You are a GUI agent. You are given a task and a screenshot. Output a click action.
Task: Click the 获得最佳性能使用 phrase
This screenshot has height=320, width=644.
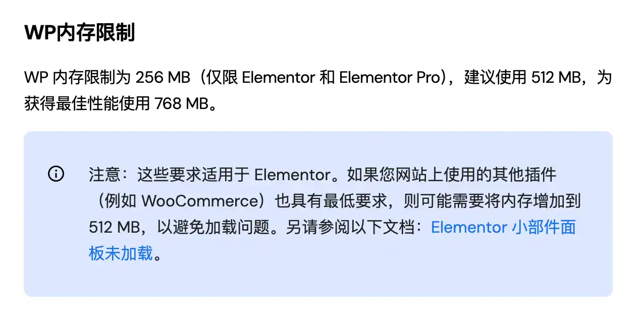point(87,103)
